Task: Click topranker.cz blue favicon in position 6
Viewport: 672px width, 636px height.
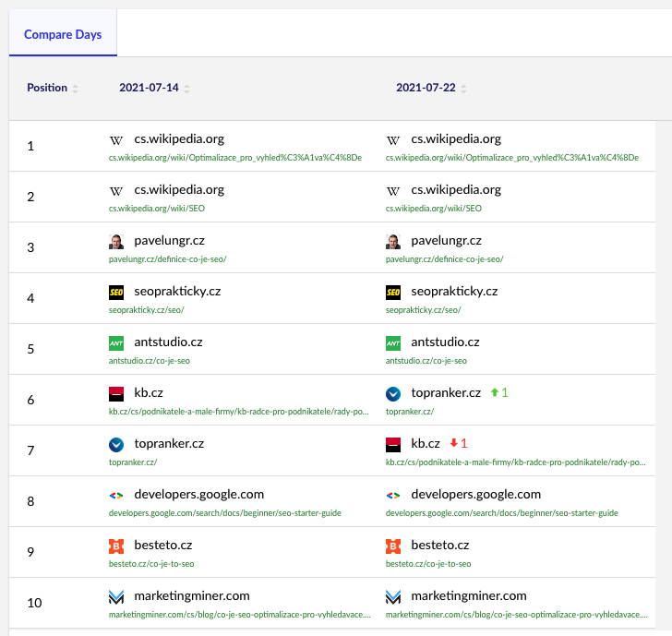Action: pos(393,394)
